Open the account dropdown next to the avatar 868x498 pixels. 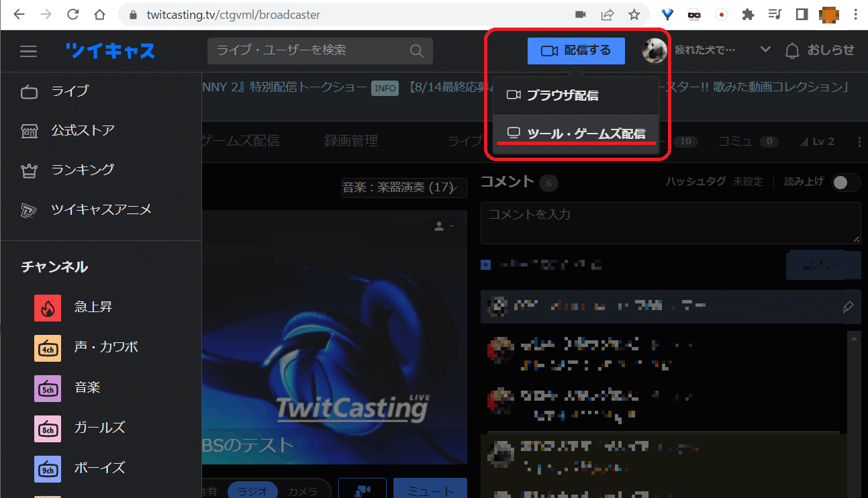click(x=765, y=50)
